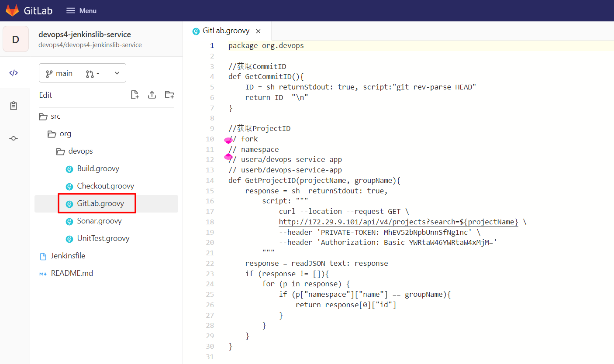Open devops4-jenkinslib-service project title link

[x=85, y=34]
